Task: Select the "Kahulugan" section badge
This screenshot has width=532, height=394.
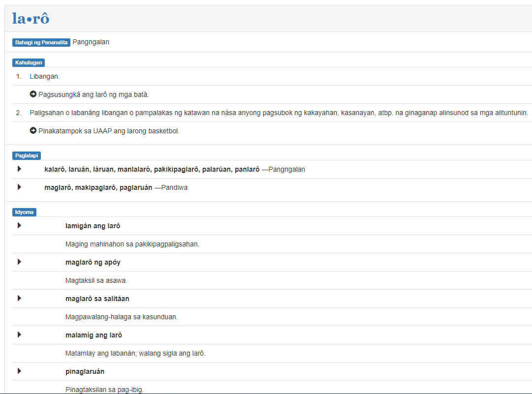Action: coord(29,62)
